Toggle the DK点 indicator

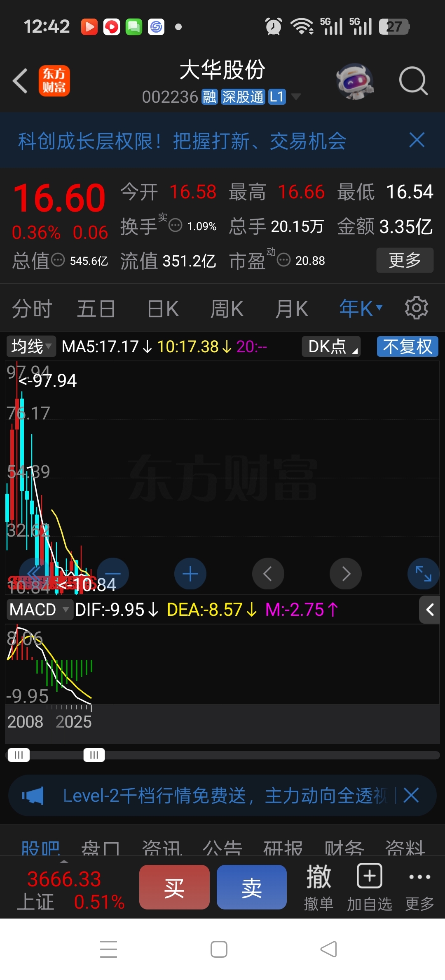pyautogui.click(x=331, y=346)
